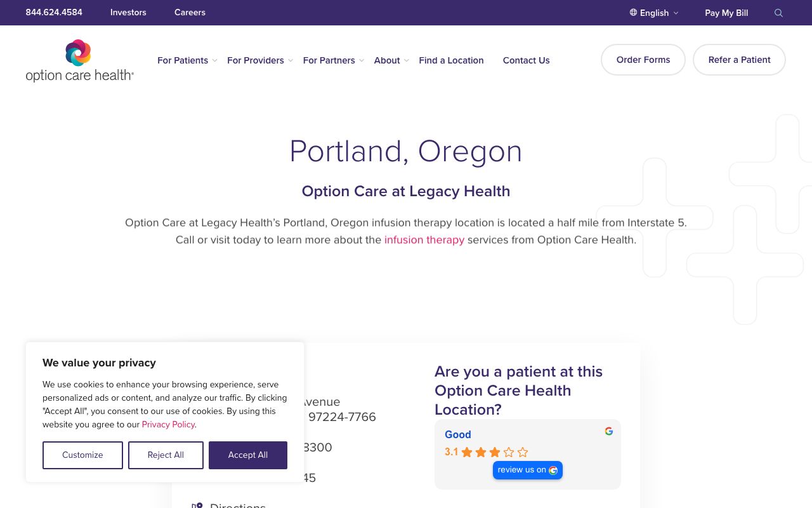Follow the infusion therapy link
This screenshot has width=812, height=508.
[x=424, y=239]
